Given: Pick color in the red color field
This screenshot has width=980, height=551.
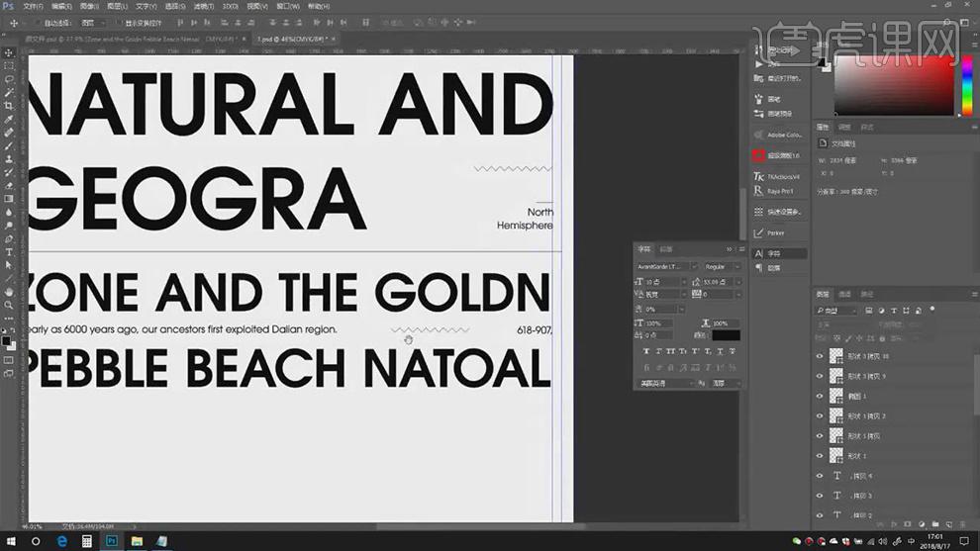Looking at the screenshot, I should pyautogui.click(x=895, y=85).
